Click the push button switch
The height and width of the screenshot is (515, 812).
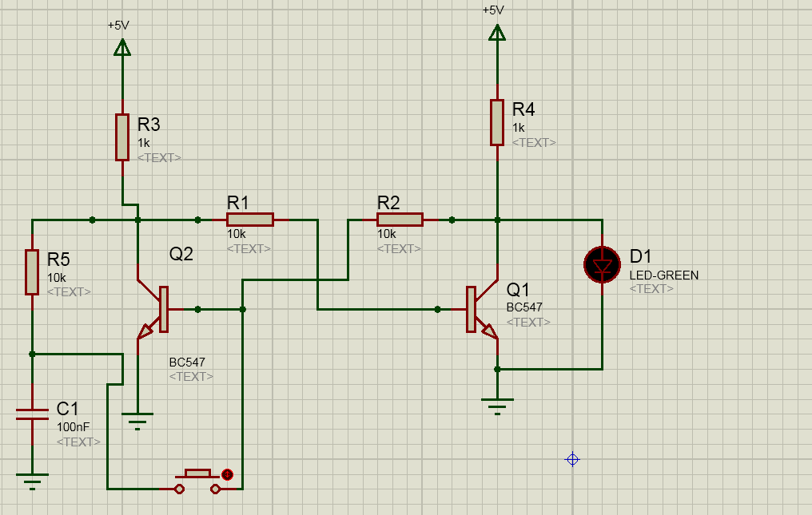pos(197,482)
